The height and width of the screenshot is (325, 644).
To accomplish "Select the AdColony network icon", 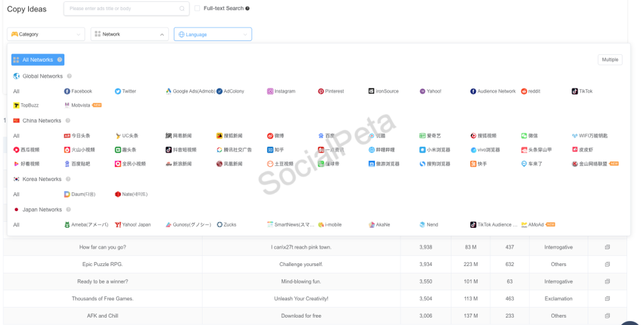I will point(219,91).
